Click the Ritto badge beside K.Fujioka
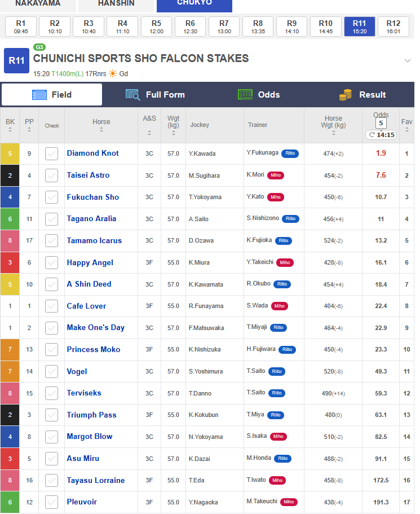This screenshot has height=514, width=420. (x=284, y=240)
